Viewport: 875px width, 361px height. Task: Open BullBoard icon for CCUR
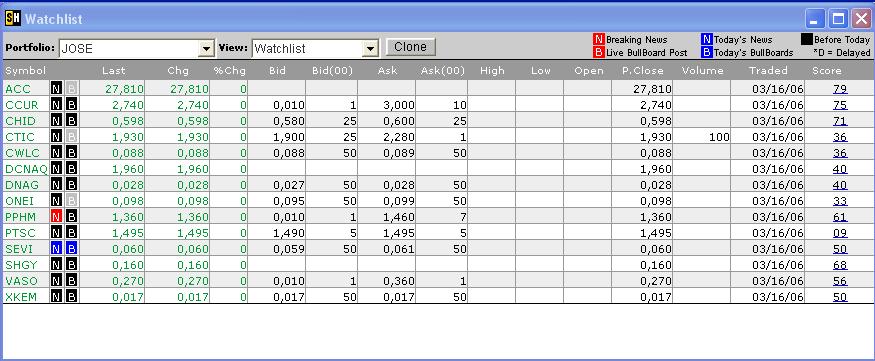(71, 105)
